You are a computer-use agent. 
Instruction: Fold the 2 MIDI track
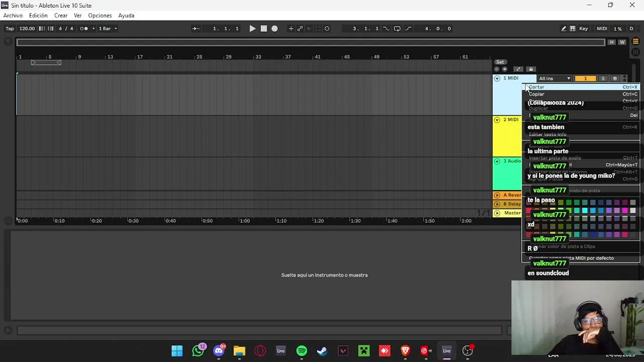[x=497, y=120]
